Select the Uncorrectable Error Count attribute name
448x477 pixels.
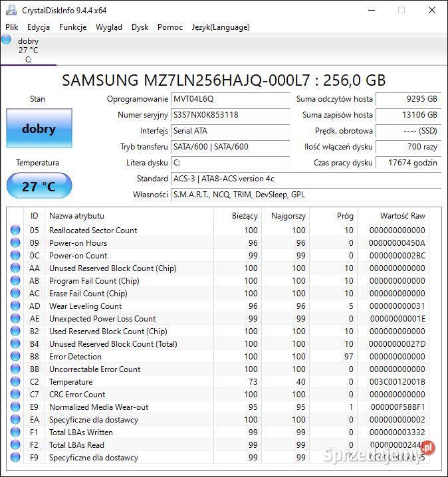[x=95, y=369]
